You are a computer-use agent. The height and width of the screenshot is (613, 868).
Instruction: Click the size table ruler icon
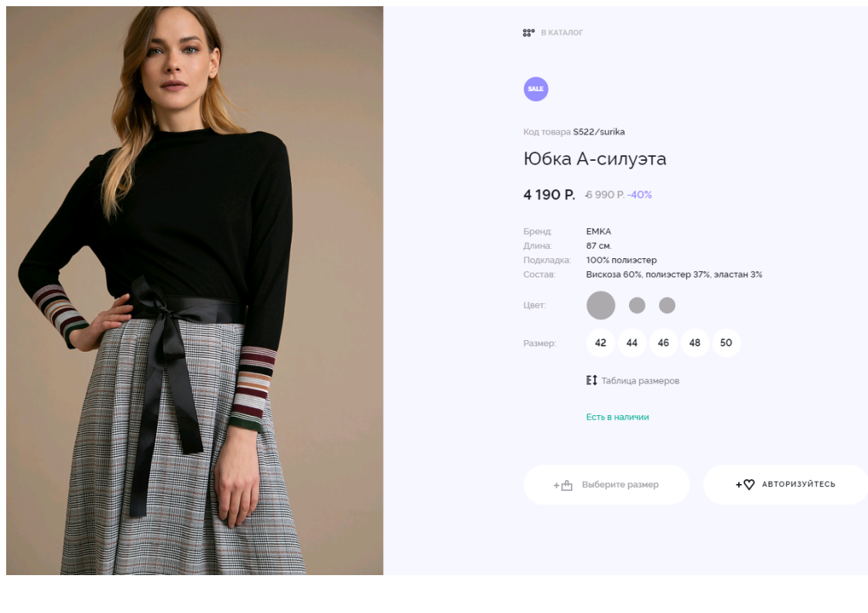coord(592,380)
